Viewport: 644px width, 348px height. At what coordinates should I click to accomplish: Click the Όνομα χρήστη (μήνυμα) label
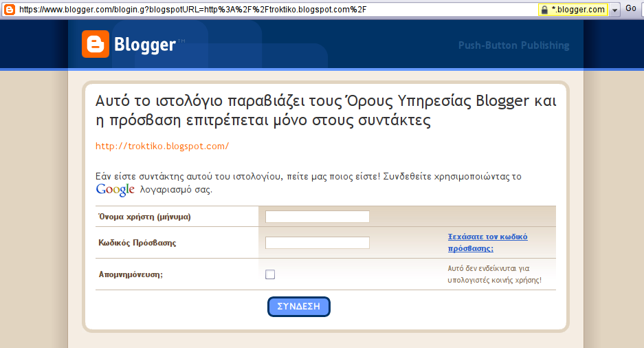point(144,217)
